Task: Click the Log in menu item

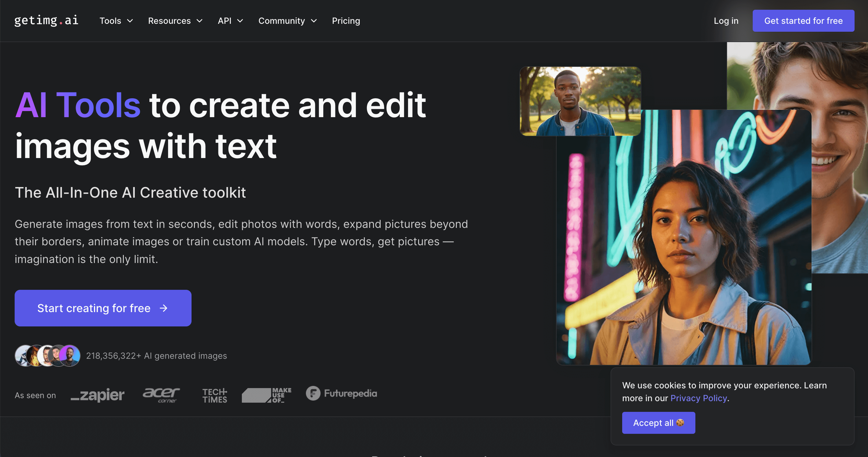Action: pos(726,21)
